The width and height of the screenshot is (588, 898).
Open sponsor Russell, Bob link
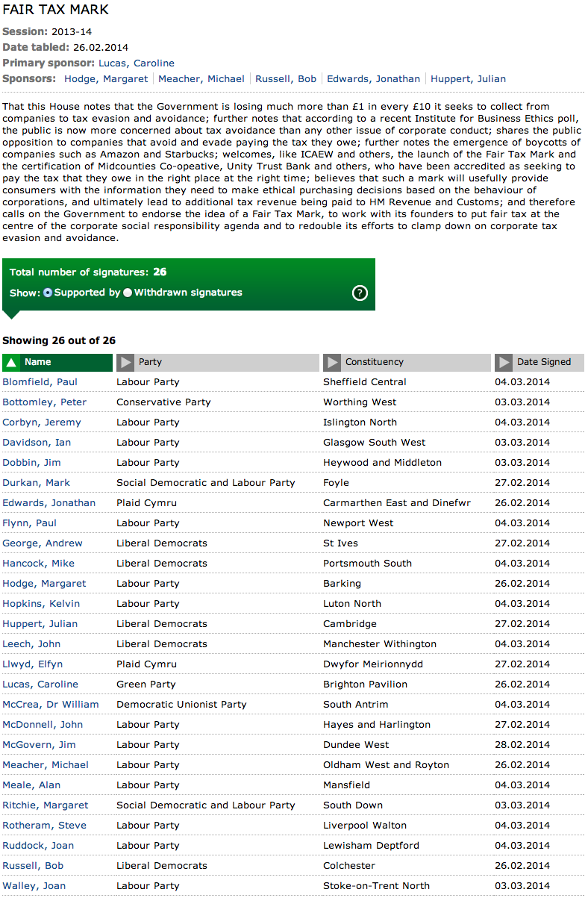(286, 78)
